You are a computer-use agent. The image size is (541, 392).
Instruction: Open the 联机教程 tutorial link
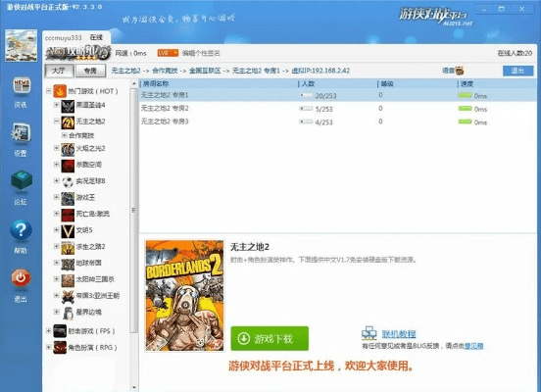(399, 334)
